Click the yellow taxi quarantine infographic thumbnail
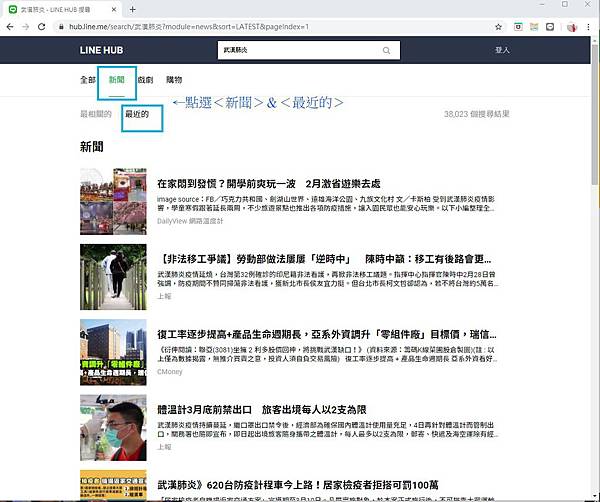Viewport: 600px width, 502px height. pos(113,485)
